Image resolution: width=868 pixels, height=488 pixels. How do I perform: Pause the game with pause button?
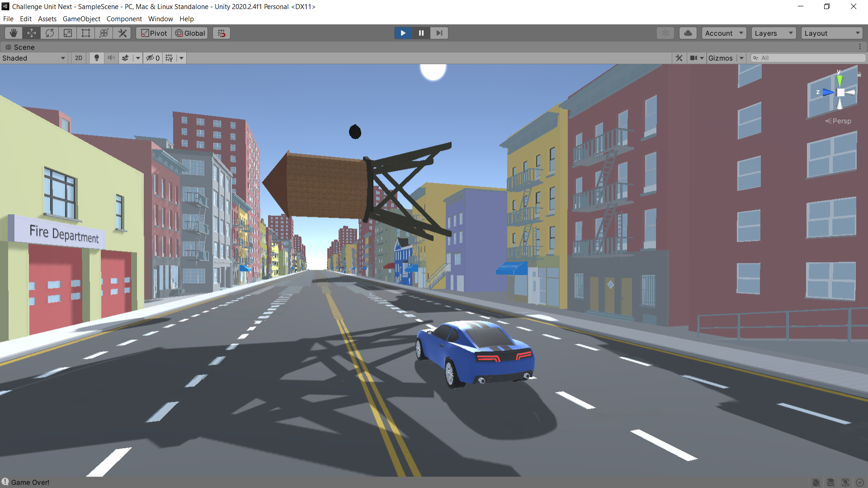pos(421,33)
